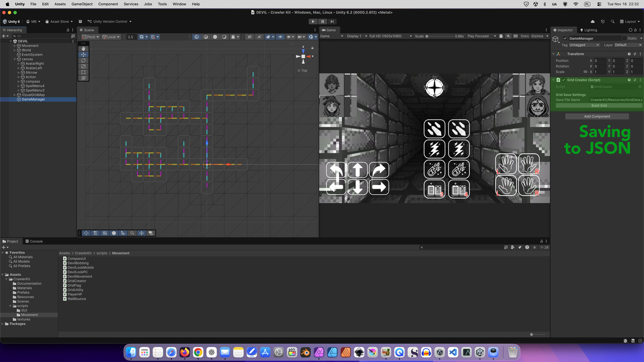Enable the Static checkbox for GameManager
644x362 pixels.
(624, 38)
